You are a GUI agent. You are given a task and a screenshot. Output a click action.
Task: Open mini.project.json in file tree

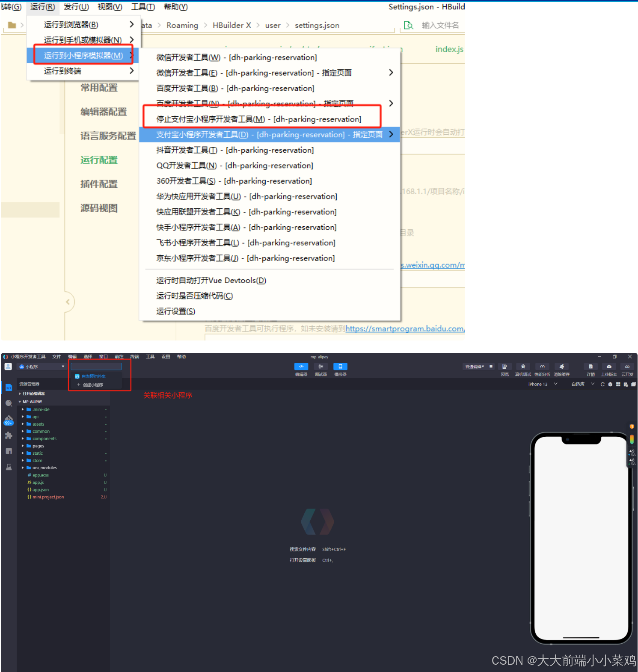tap(48, 497)
